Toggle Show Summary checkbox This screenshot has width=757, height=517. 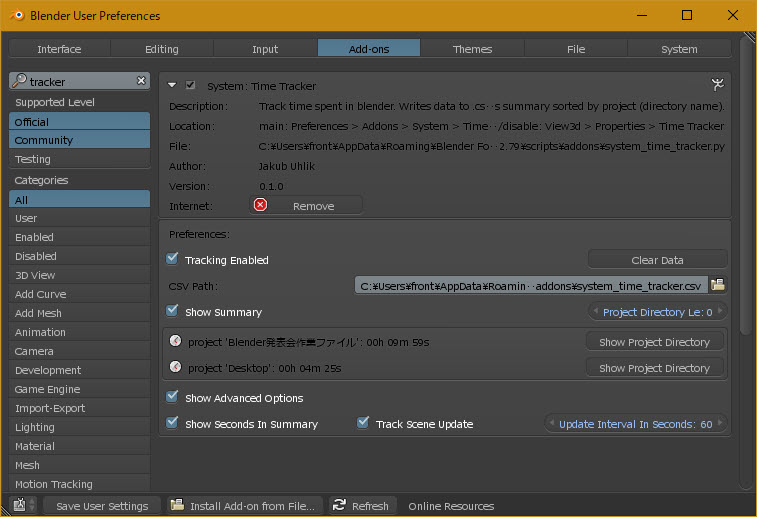(172, 311)
